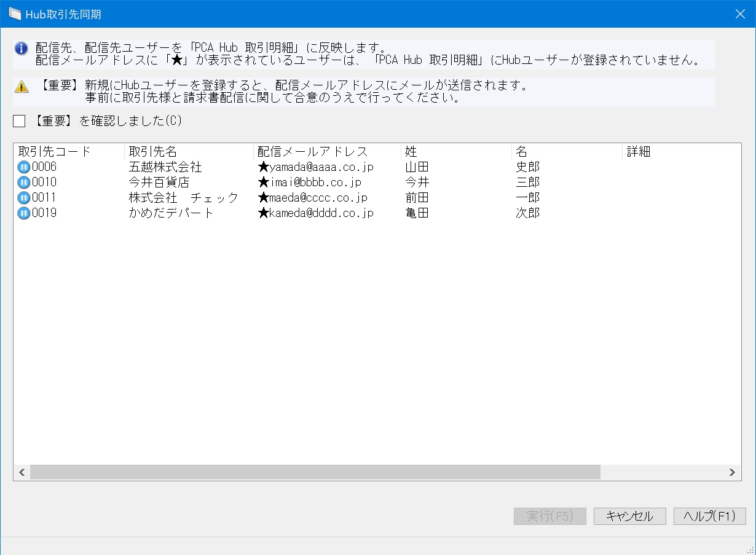Select customer name 株式会社 チェック

[183, 198]
